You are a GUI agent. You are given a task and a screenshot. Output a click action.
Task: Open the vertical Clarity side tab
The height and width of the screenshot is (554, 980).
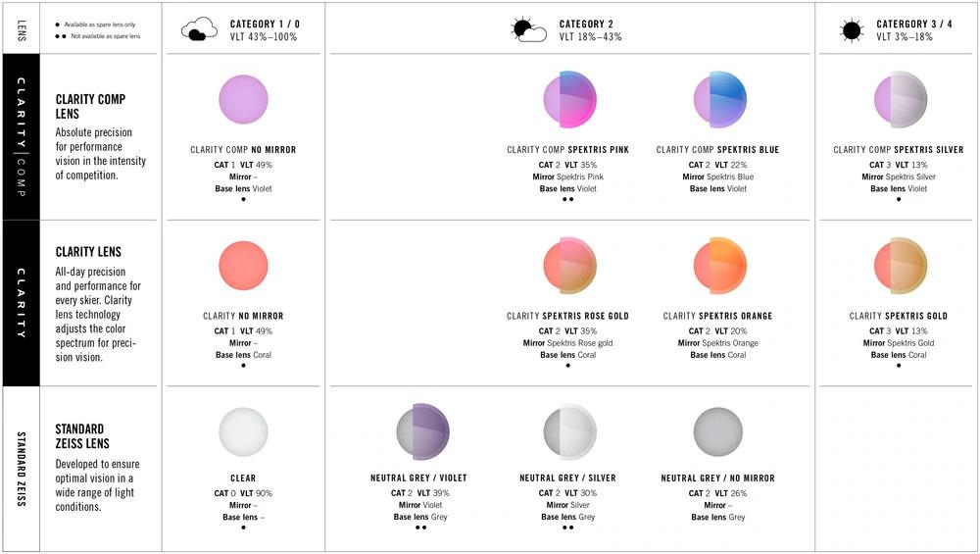22,303
